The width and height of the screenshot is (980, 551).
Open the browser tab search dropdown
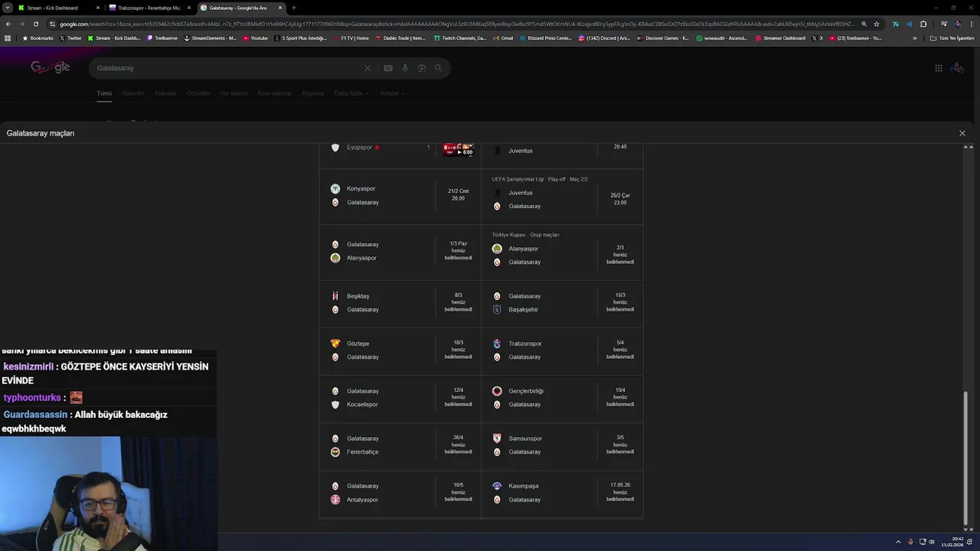pos(7,8)
